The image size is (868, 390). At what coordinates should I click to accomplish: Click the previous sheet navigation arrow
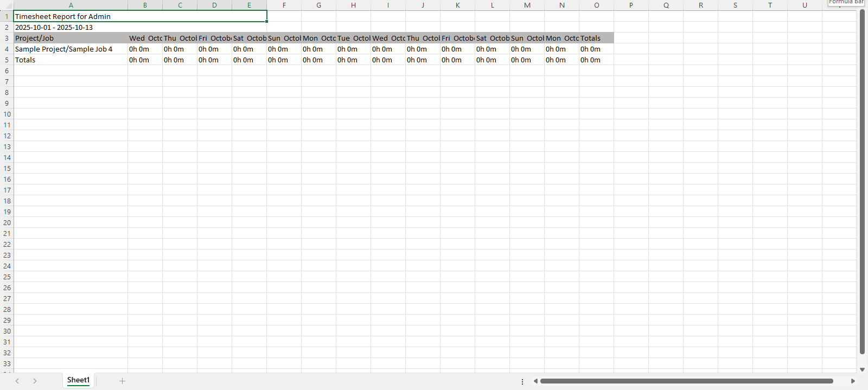17,381
